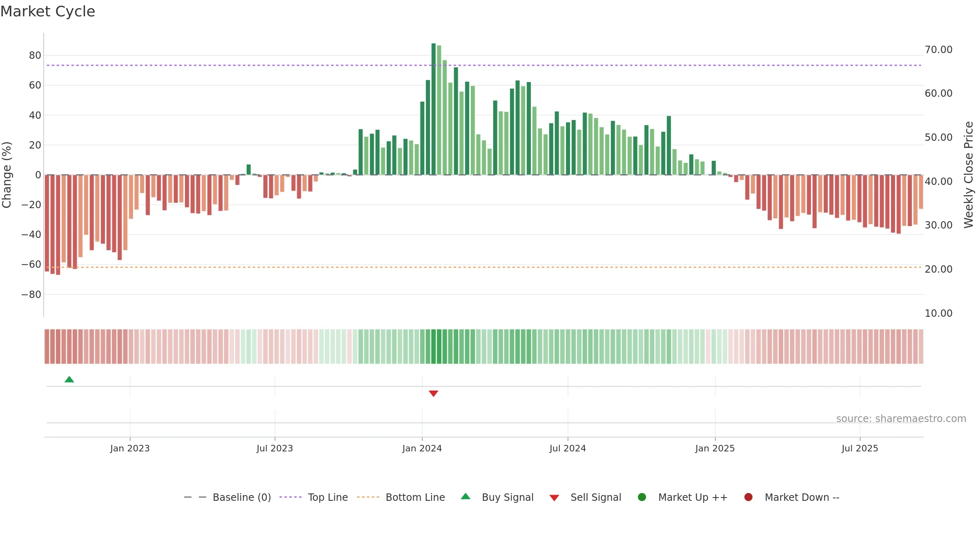
Task: Click the Jul 2025 axis label
Action: point(860,449)
